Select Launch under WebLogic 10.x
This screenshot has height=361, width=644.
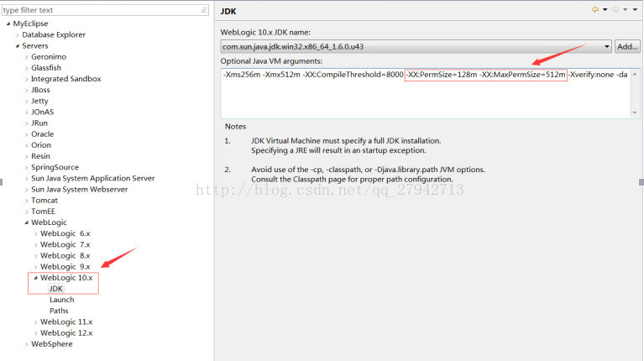(x=61, y=300)
